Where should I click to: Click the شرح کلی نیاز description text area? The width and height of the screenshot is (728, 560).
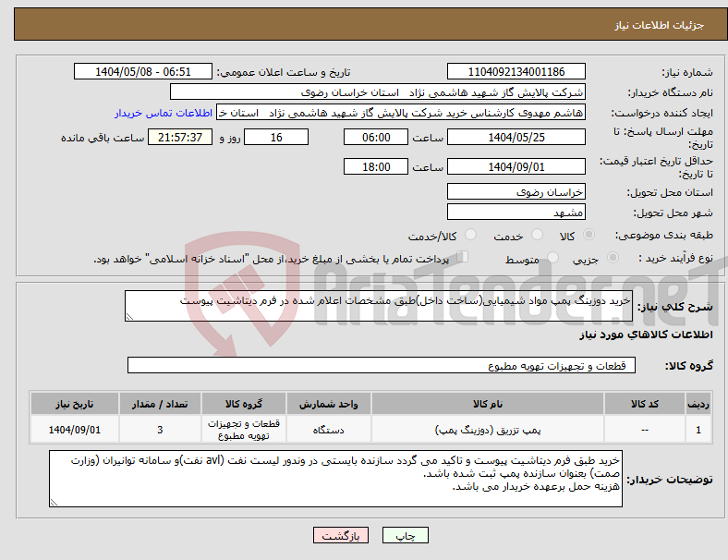point(379,306)
